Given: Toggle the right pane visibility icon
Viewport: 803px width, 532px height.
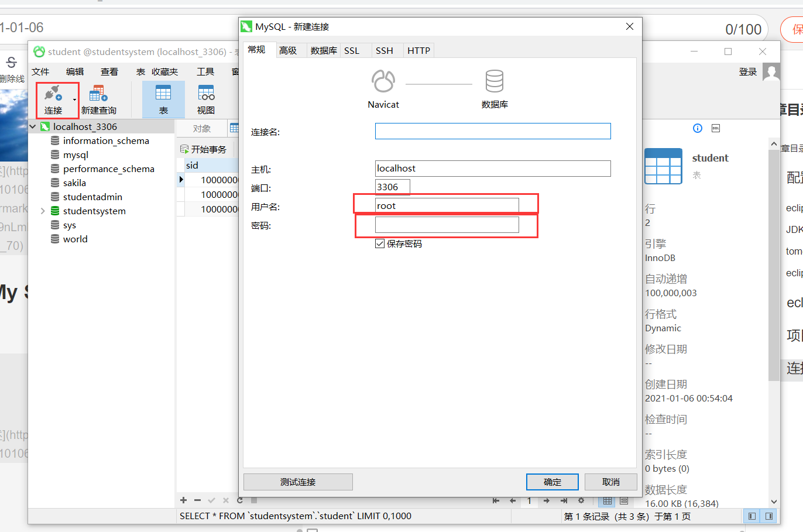Looking at the screenshot, I should coord(769,516).
